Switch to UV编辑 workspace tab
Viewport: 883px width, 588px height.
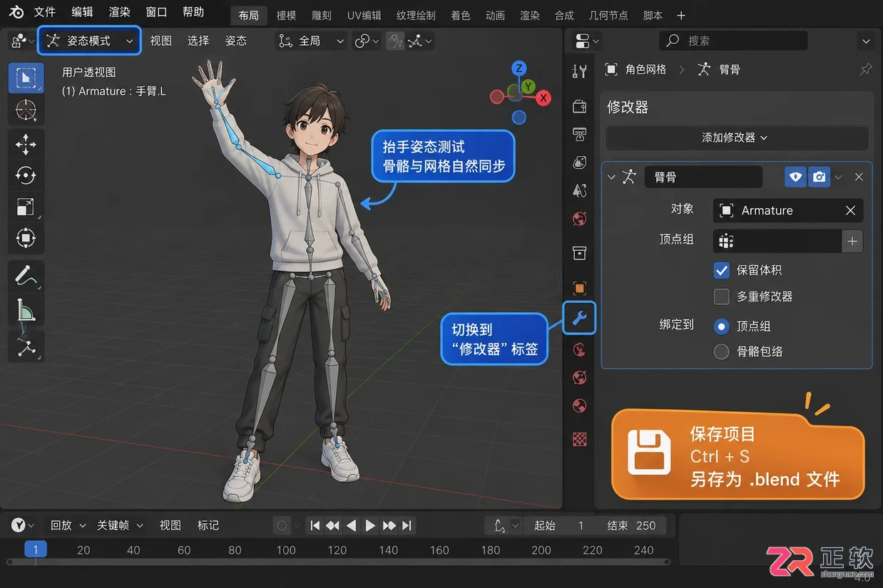click(364, 15)
